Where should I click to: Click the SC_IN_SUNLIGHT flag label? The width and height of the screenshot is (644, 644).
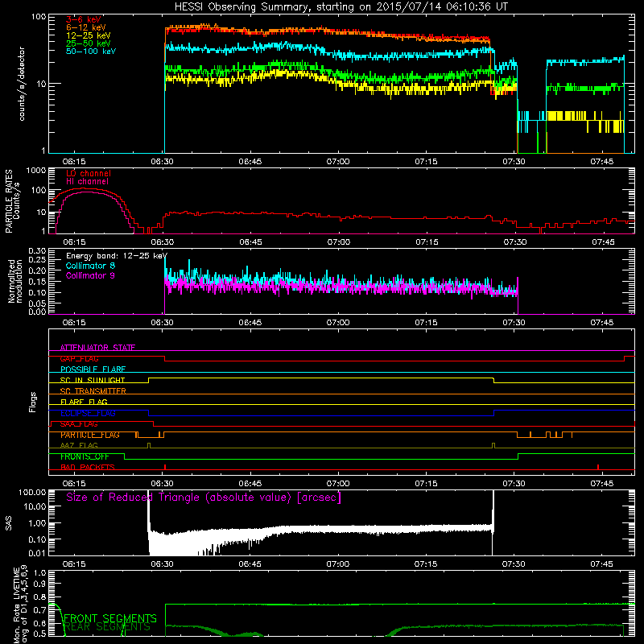click(x=93, y=380)
